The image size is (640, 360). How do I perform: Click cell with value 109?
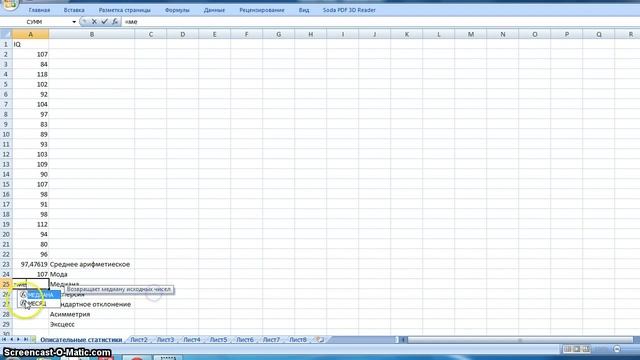click(x=31, y=164)
